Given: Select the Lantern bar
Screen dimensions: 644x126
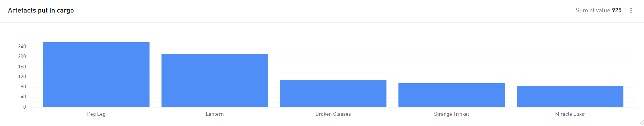Looking at the screenshot, I should (215, 81).
